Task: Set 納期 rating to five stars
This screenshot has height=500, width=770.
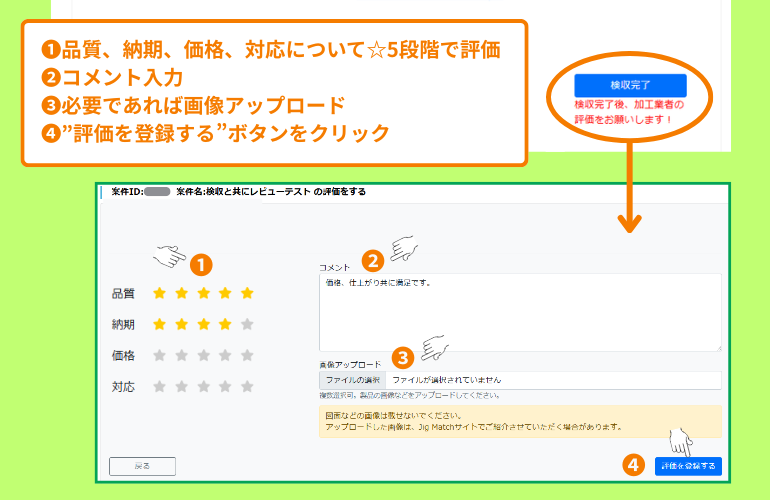Action: [248, 324]
